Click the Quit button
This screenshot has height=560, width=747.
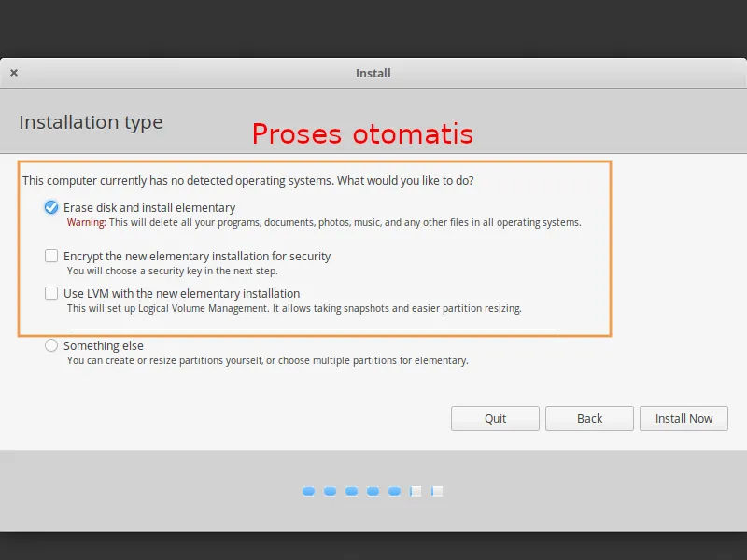pyautogui.click(x=495, y=418)
